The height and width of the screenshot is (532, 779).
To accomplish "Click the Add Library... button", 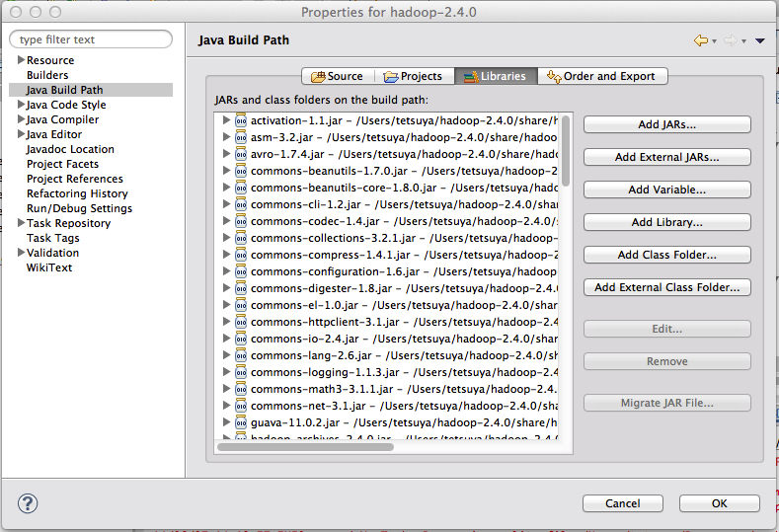I will (666, 222).
